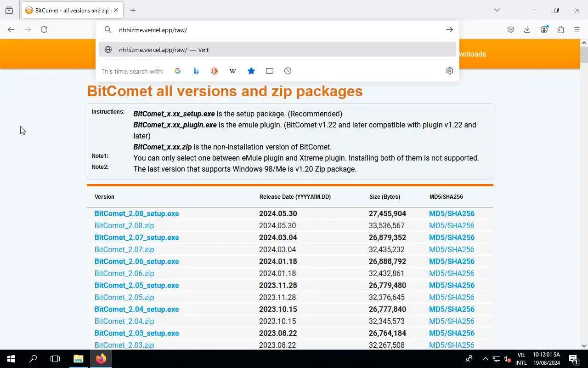Go back to previous page
This screenshot has width=588, height=368.
[x=11, y=29]
